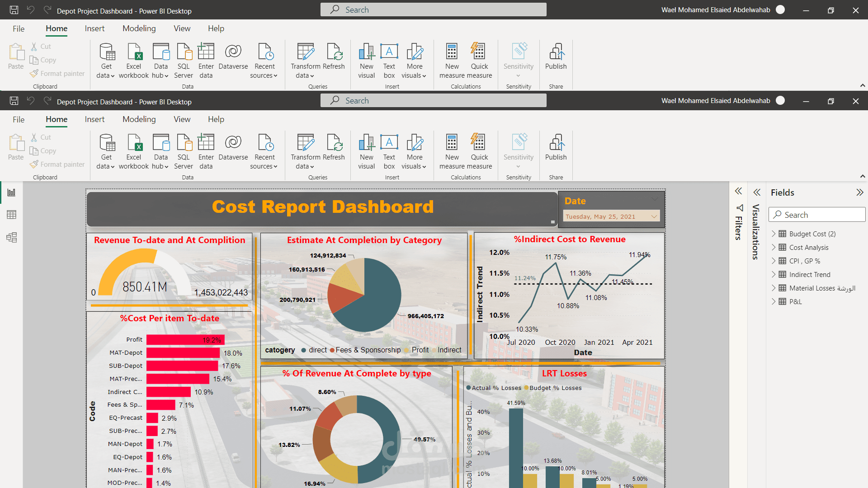Click SQL Server icon in lower window ribbon

(184, 142)
